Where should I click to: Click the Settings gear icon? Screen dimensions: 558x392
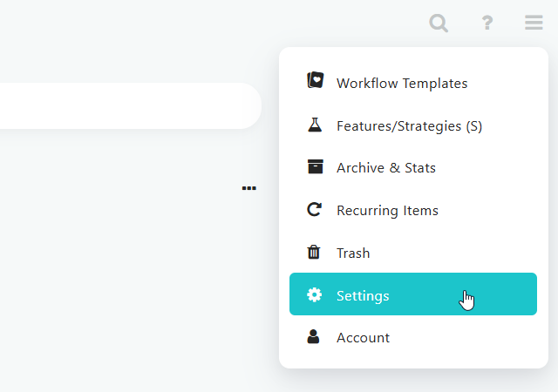click(314, 294)
